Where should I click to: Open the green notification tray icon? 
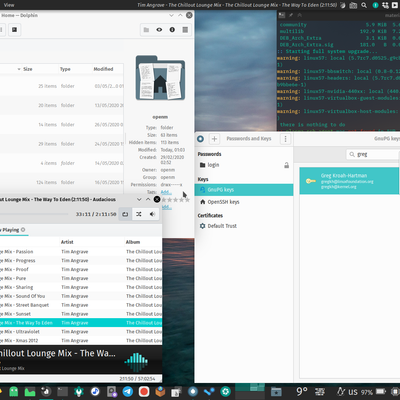[375, 5]
